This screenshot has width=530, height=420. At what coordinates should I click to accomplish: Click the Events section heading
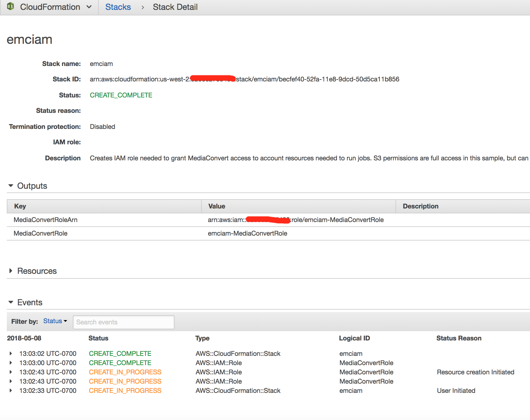(x=30, y=302)
